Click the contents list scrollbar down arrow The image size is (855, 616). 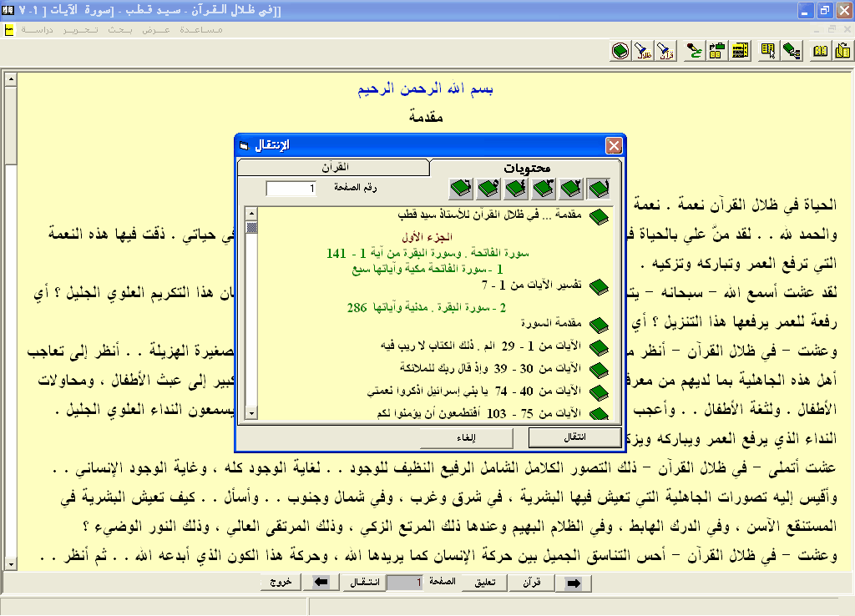coord(251,413)
